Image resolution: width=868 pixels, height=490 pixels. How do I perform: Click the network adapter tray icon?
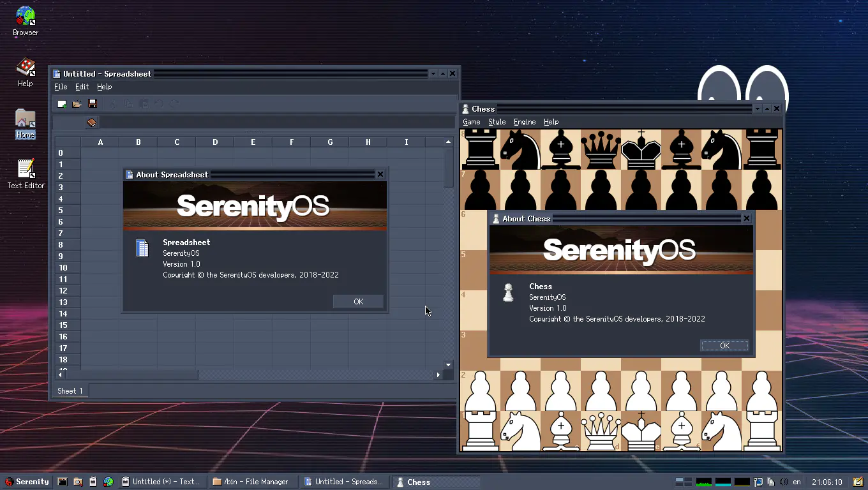click(x=758, y=482)
